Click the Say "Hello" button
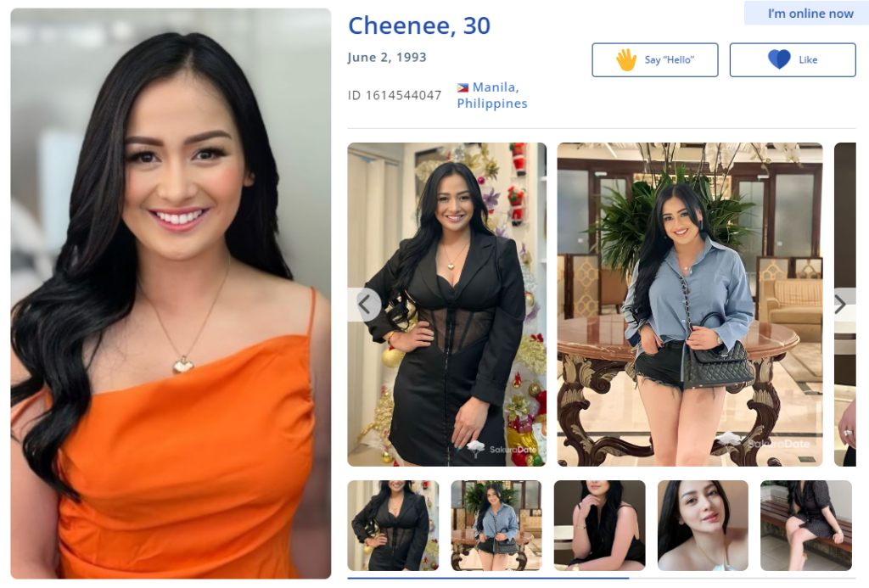Screen dimensions: 869x588 [655, 60]
